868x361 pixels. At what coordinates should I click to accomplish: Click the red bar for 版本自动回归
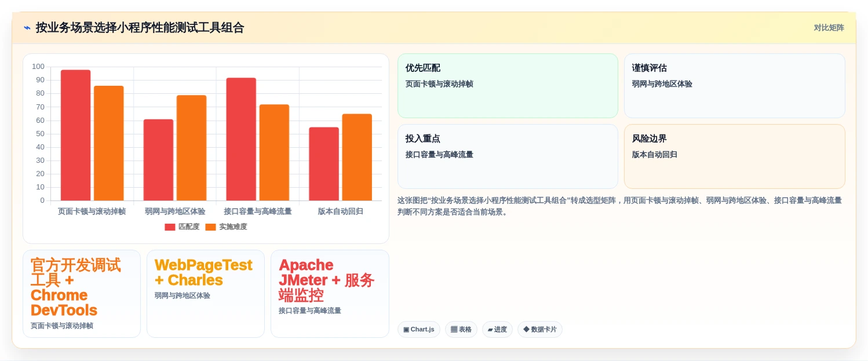[324, 164]
